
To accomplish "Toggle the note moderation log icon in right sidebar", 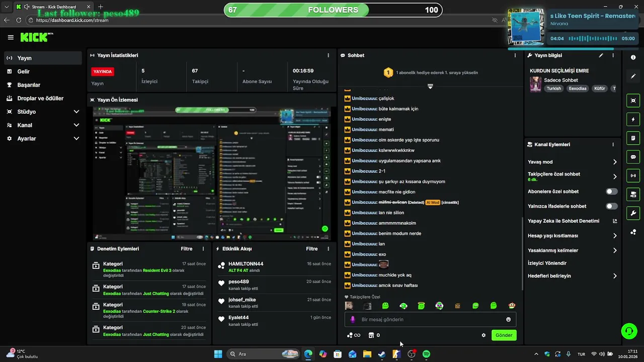I will [x=633, y=138].
